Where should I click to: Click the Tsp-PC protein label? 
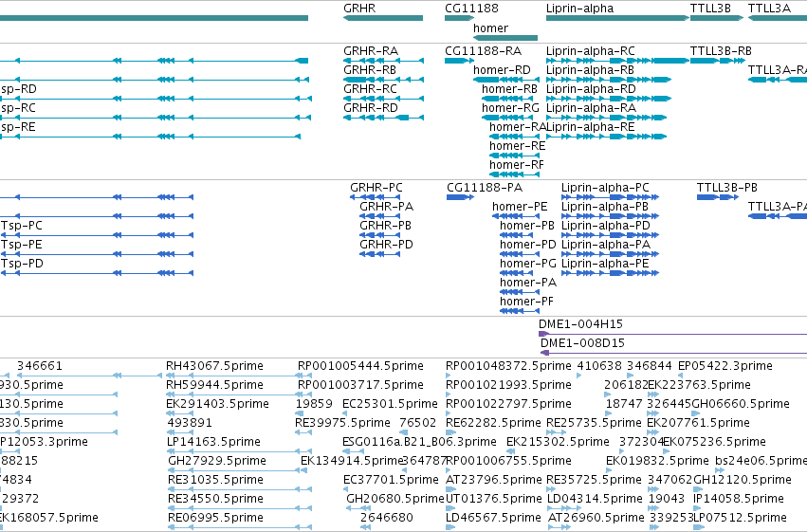[x=22, y=226]
